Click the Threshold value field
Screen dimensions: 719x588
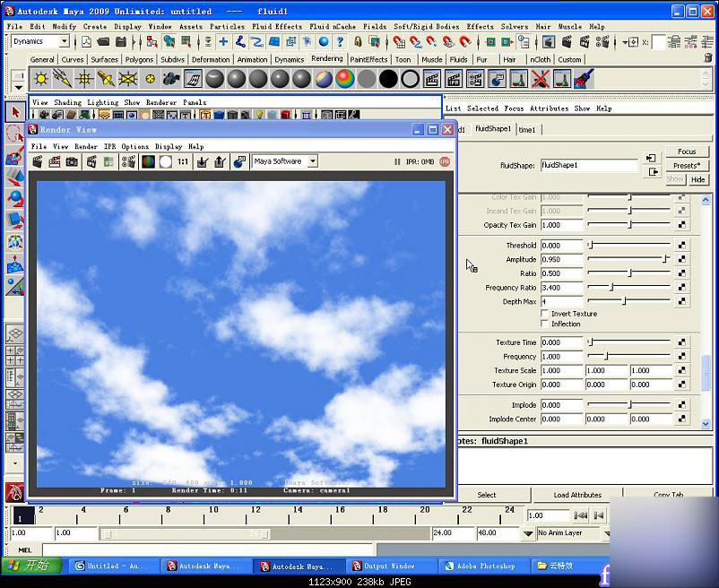[x=561, y=246]
